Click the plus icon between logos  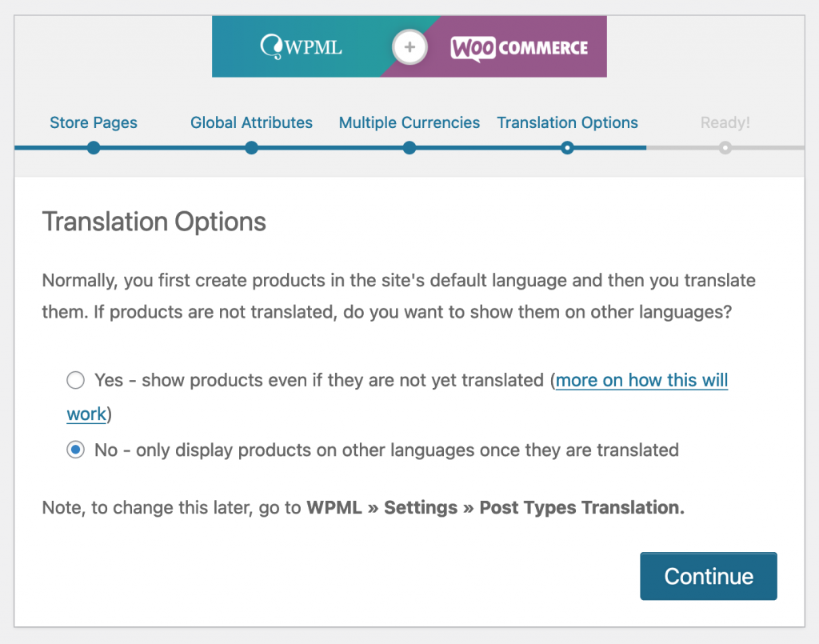(410, 47)
